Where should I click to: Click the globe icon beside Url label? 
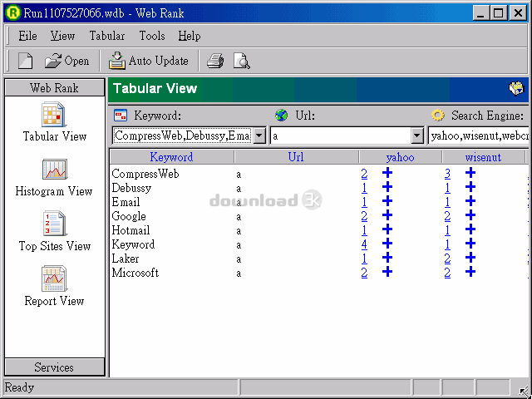coord(281,116)
